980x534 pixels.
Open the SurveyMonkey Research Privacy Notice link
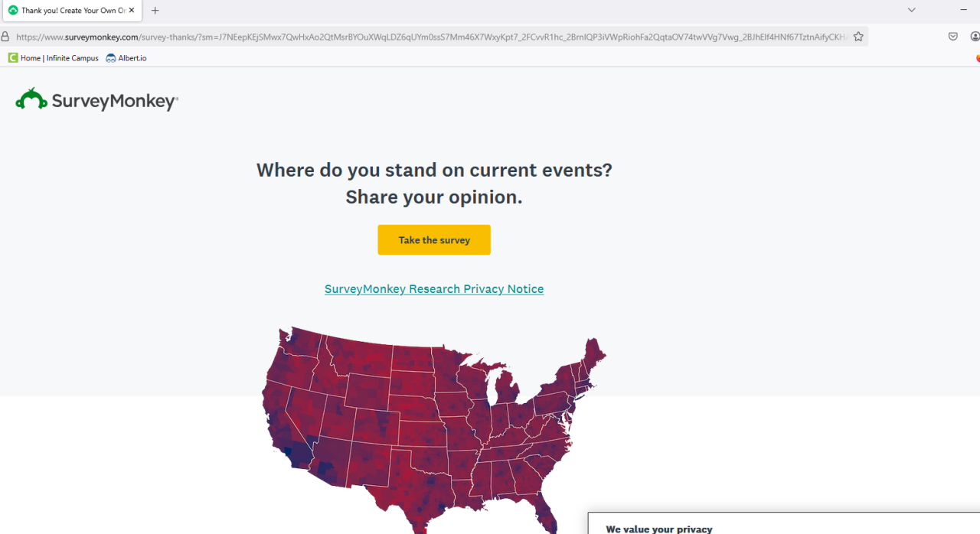click(434, 289)
